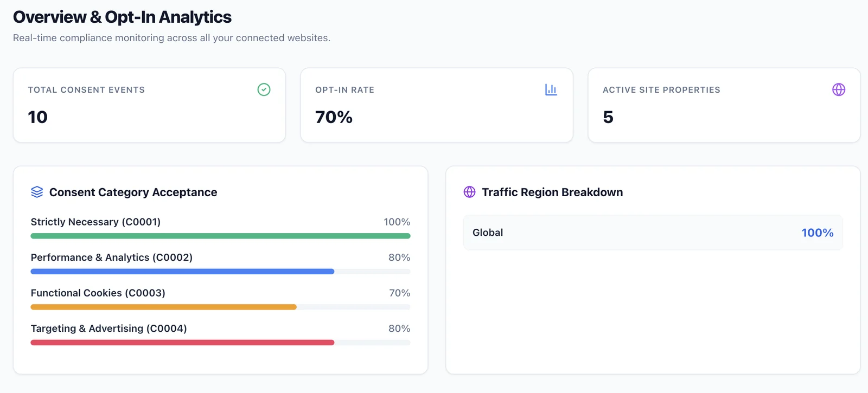The height and width of the screenshot is (393, 868).
Task: Click the Total Consent Events label
Action: point(86,90)
